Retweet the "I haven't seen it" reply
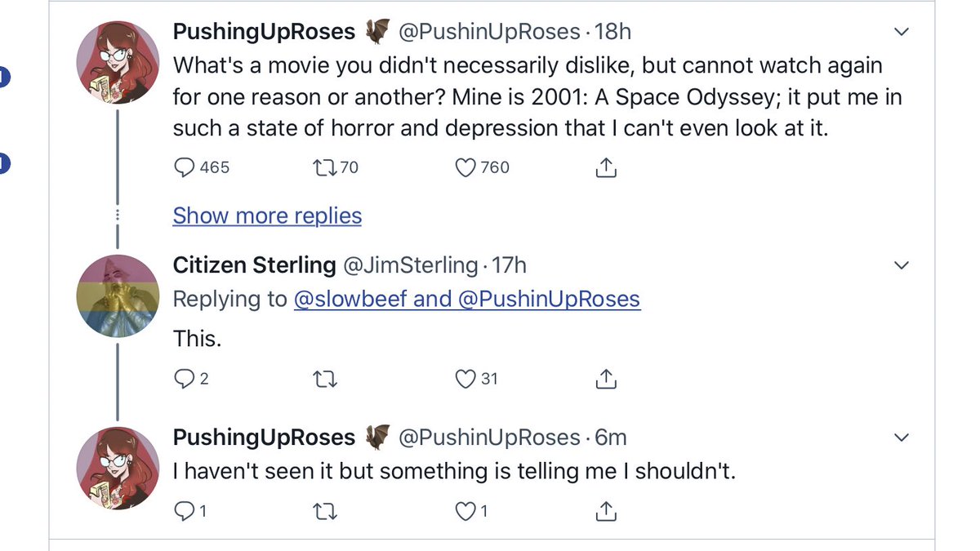The width and height of the screenshot is (980, 551). pyautogui.click(x=324, y=511)
